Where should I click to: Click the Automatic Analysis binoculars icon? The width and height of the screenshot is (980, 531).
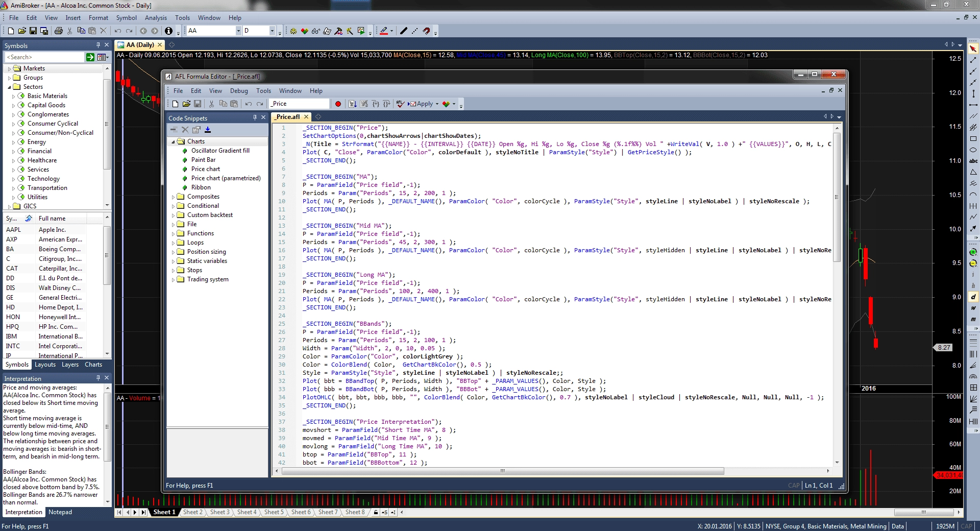316,31
